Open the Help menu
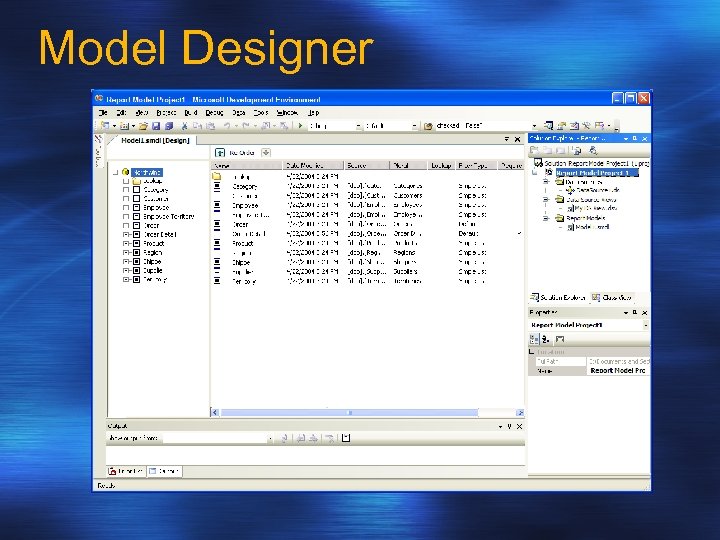This screenshot has width=720, height=540. pyautogui.click(x=314, y=112)
